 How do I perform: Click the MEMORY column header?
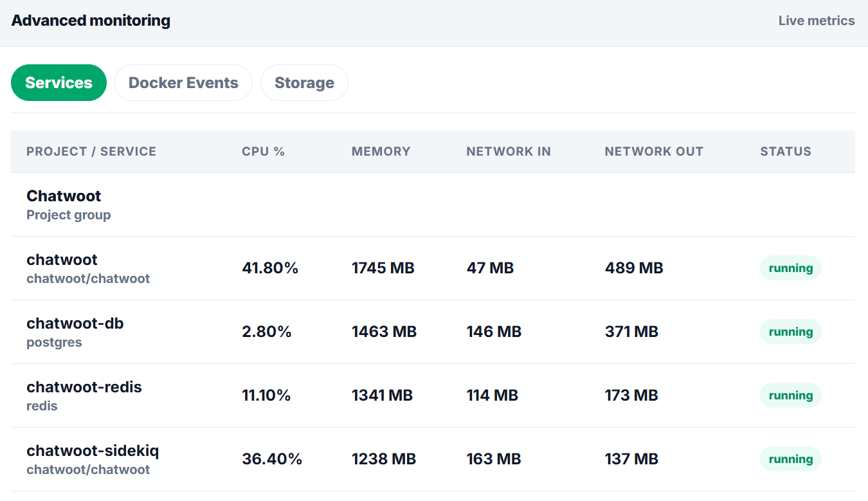(381, 152)
